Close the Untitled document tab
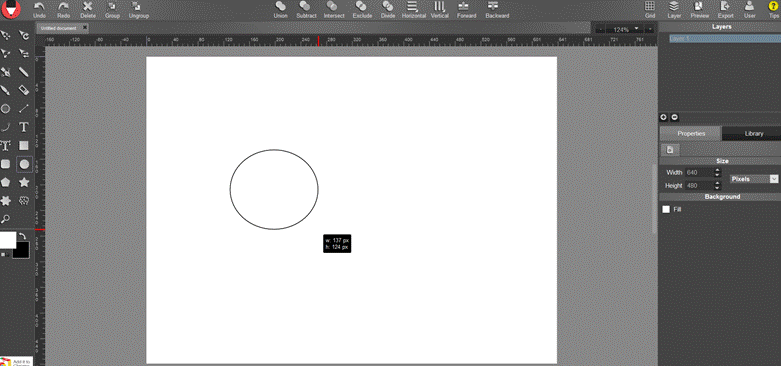The width and height of the screenshot is (781, 366). click(85, 27)
